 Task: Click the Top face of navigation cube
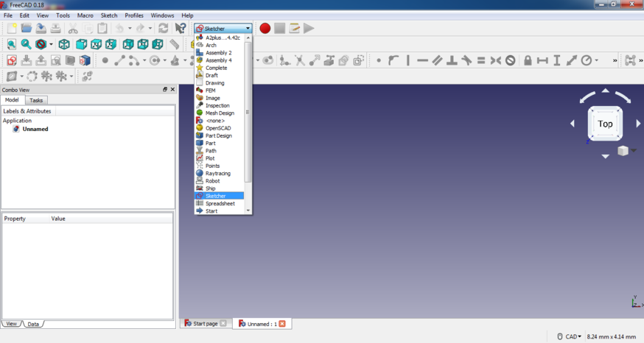click(606, 124)
